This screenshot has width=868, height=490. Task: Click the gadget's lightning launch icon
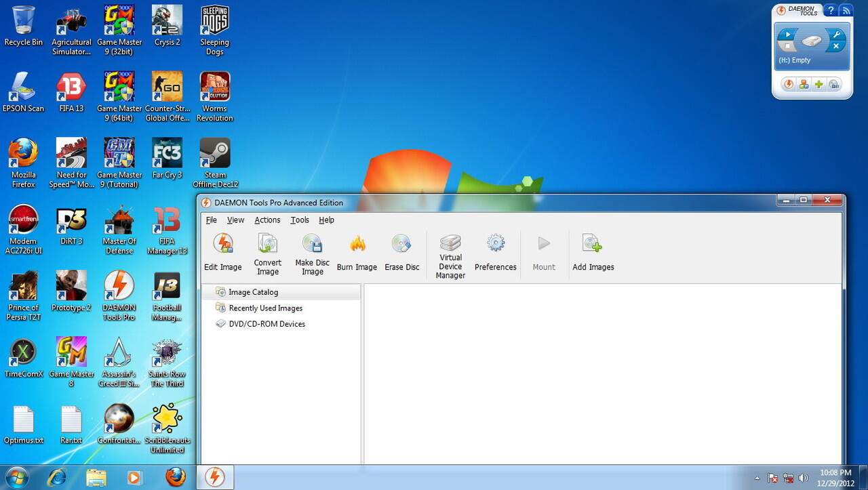click(788, 84)
